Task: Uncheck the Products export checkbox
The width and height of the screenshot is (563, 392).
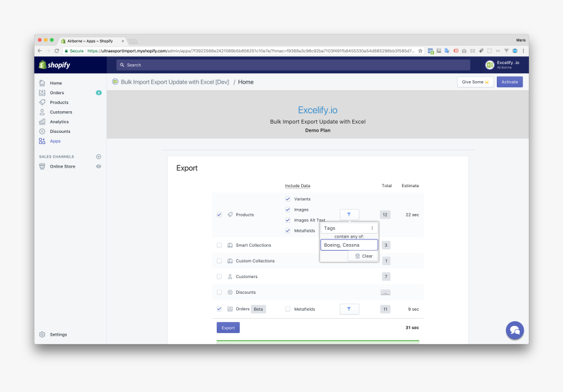Action: click(x=219, y=215)
